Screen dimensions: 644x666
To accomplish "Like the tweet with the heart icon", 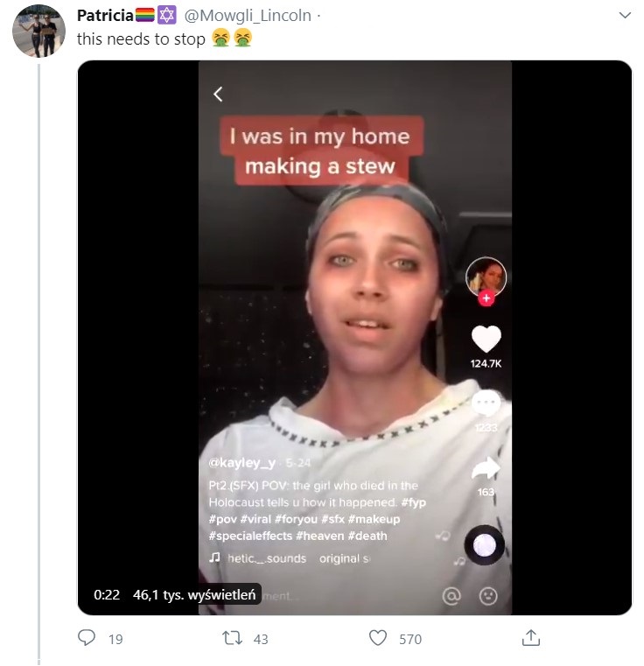I will (378, 639).
